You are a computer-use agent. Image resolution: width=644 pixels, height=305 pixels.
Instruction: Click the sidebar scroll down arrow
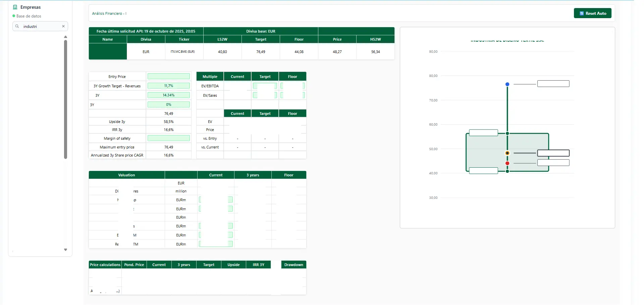65,250
